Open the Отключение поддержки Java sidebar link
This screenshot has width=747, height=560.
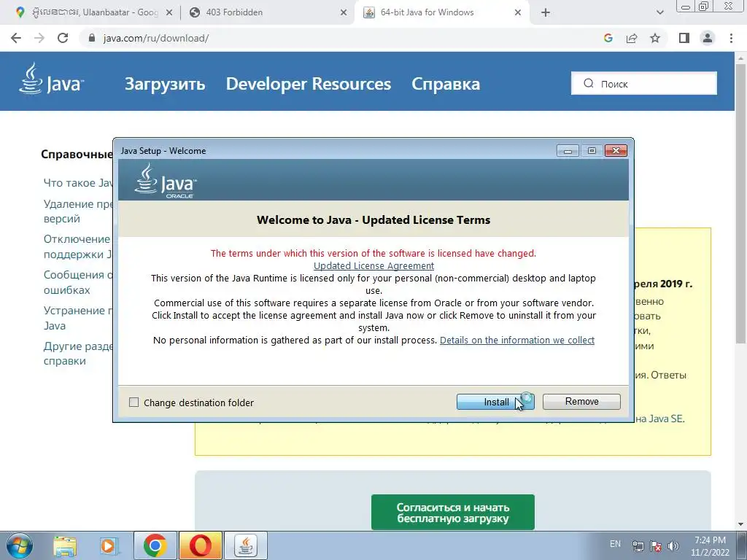pos(78,246)
